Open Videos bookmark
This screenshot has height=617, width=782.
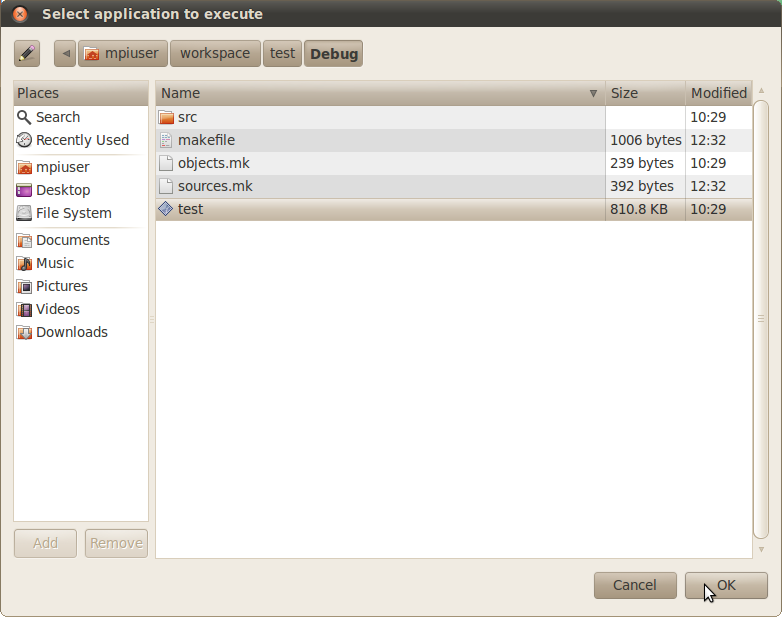tap(81, 309)
